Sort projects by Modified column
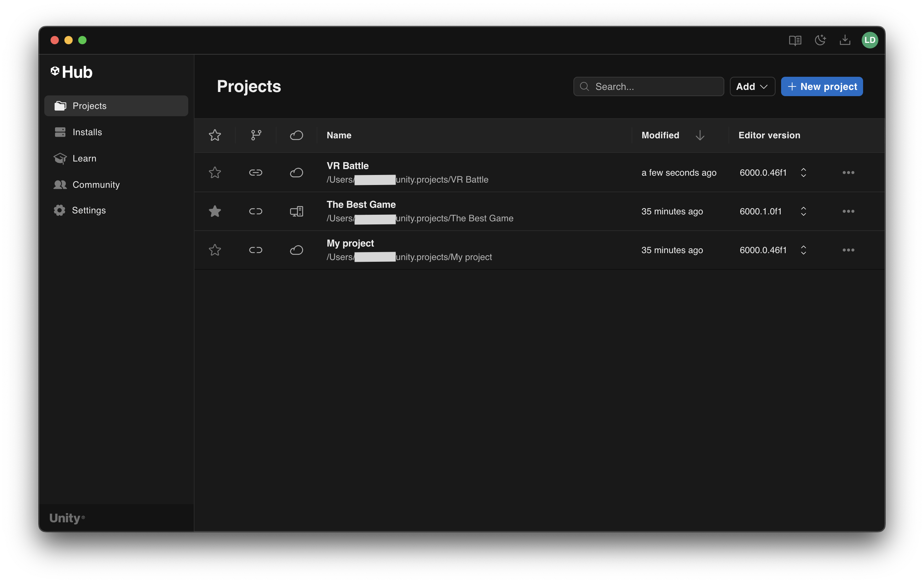 pyautogui.click(x=660, y=135)
